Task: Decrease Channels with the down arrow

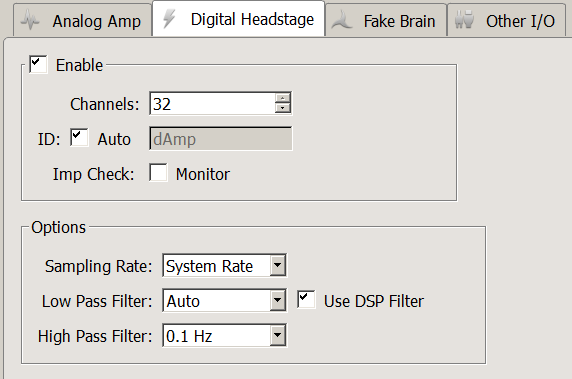Action: pyautogui.click(x=283, y=108)
